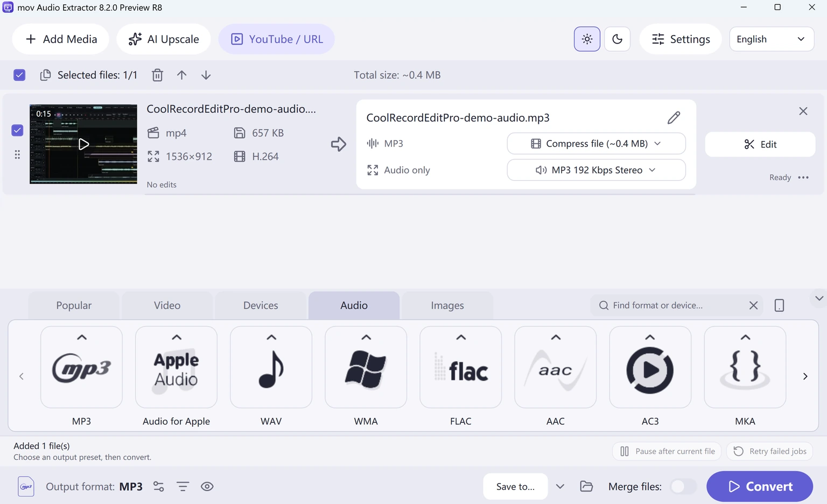
Task: Switch to the Devices tab
Action: pos(261,305)
